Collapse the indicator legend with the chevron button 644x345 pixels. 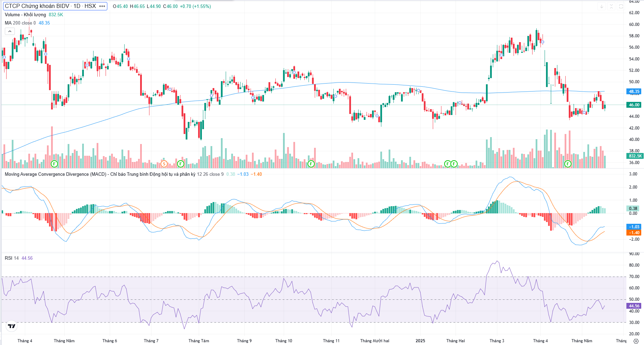click(x=10, y=31)
